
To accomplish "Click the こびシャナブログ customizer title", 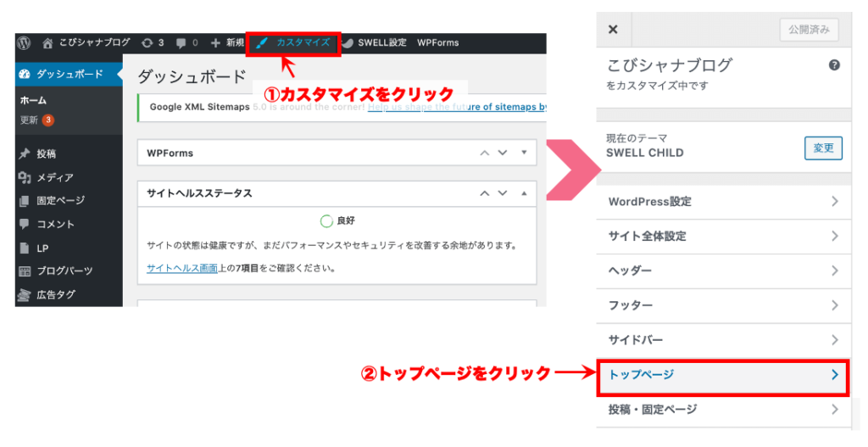I will [x=670, y=65].
